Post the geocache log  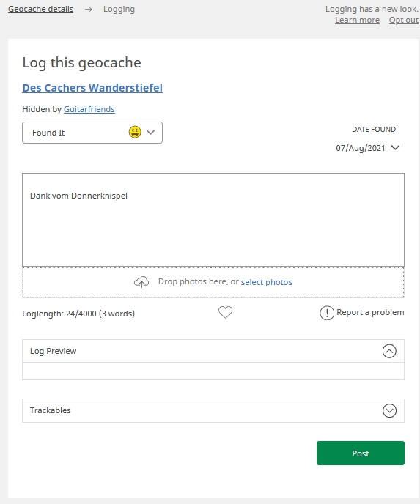click(x=361, y=453)
